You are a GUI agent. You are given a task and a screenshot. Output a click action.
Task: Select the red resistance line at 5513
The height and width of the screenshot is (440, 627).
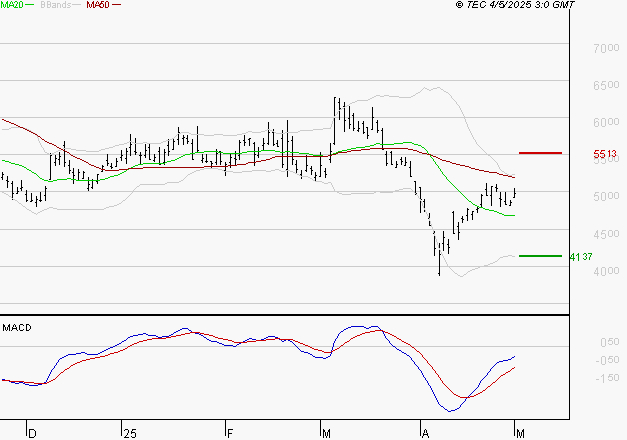[x=540, y=153]
